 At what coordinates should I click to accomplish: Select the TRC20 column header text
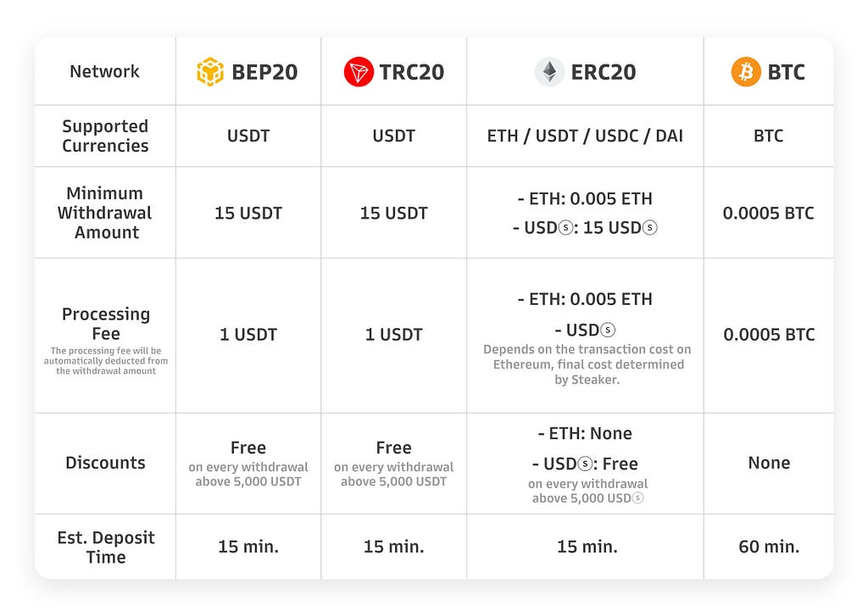point(411,72)
